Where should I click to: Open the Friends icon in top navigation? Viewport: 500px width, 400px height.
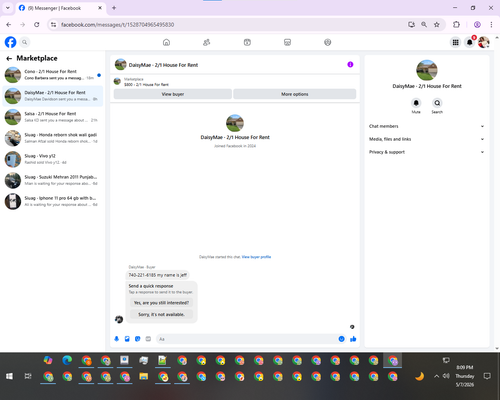tap(207, 42)
